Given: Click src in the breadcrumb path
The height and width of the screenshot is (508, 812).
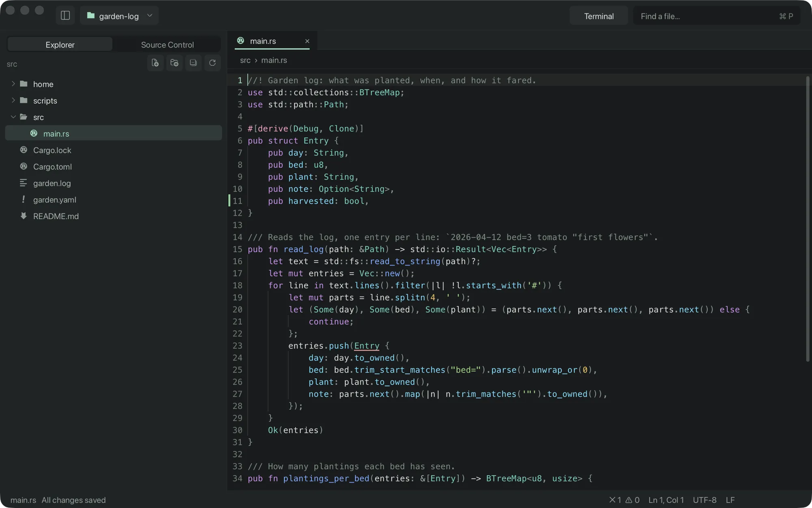Looking at the screenshot, I should (x=245, y=60).
